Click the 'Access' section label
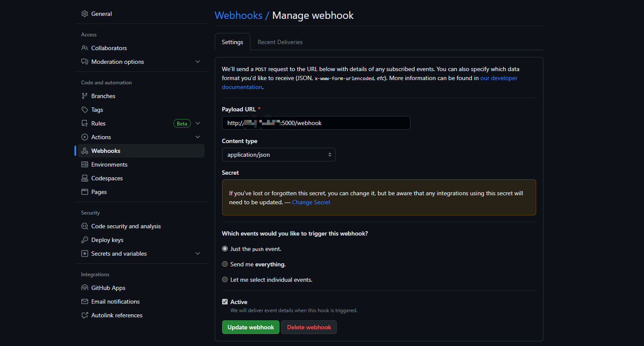The height and width of the screenshot is (346, 644). click(89, 35)
